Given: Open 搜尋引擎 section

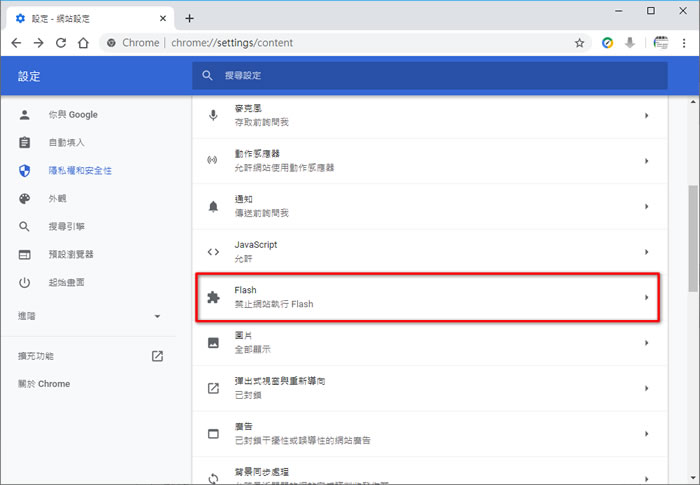Looking at the screenshot, I should pos(67,226).
